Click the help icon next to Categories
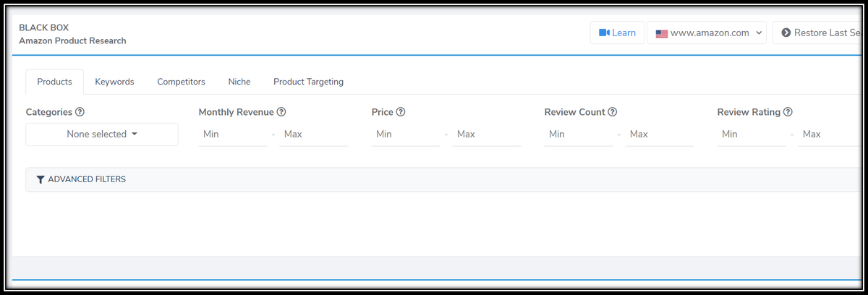Image resolution: width=868 pixels, height=295 pixels. [x=80, y=112]
